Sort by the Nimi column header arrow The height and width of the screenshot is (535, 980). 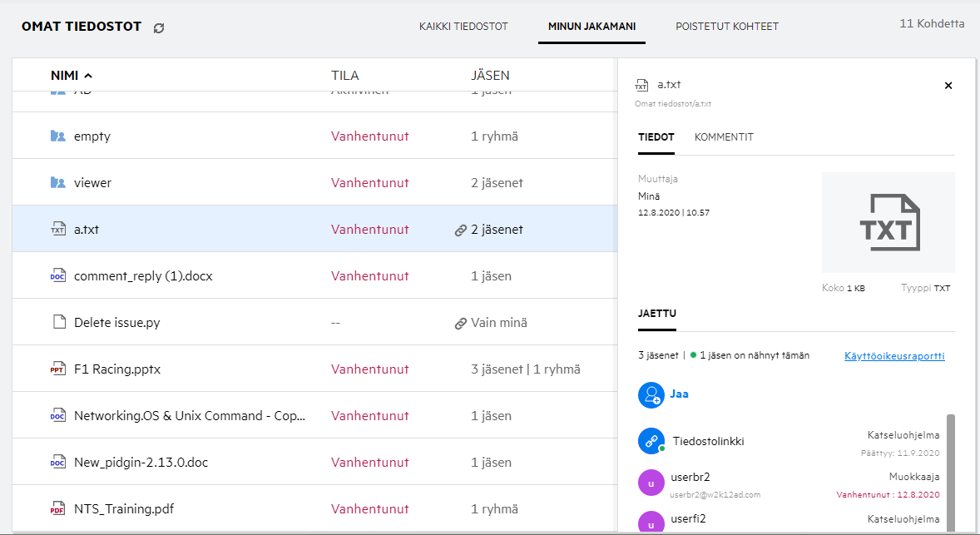pyautogui.click(x=88, y=76)
